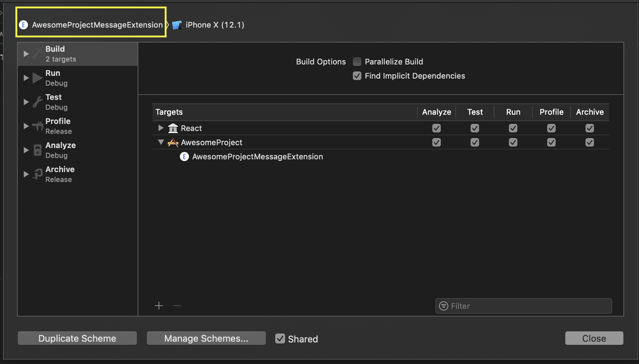This screenshot has height=364, width=639.
Task: Select the Test Debug action
Action: (x=78, y=102)
